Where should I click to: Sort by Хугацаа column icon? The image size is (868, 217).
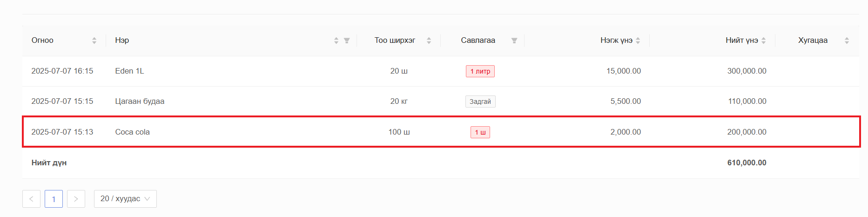(847, 41)
